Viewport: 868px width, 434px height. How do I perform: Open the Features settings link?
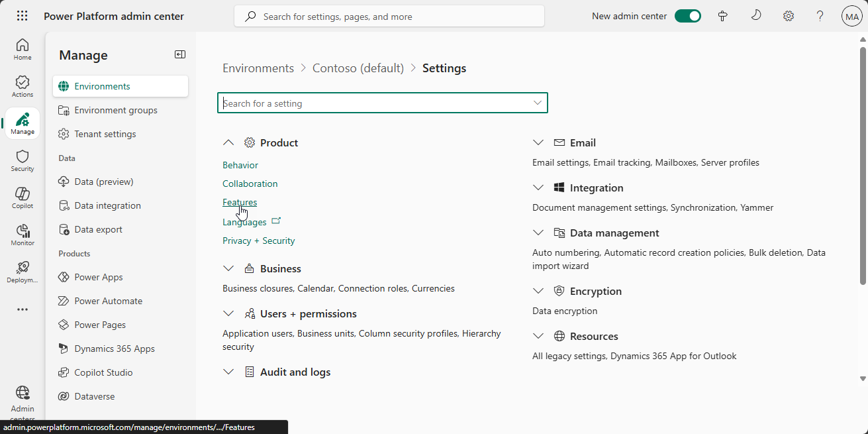(240, 202)
